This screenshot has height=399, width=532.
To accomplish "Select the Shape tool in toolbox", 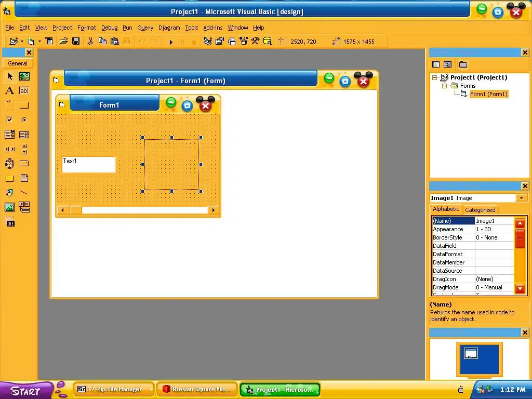I will (10, 193).
